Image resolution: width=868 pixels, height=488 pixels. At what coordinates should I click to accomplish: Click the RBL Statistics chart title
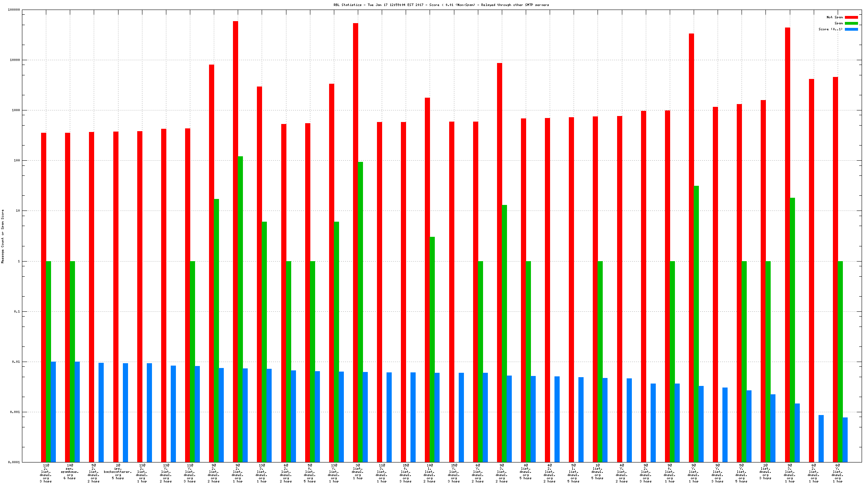[441, 5]
